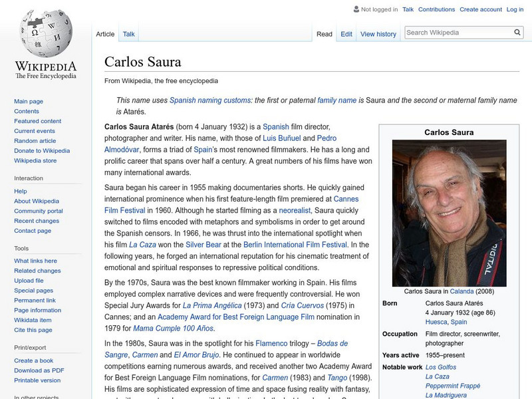The height and width of the screenshot is (399, 532).
Task: Click the Luis Buñuel link
Action: point(281,138)
